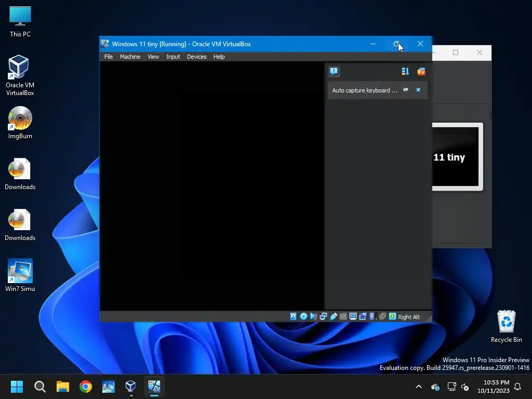The height and width of the screenshot is (399, 532).
Task: Click the hard disk activity status icon
Action: (x=293, y=316)
